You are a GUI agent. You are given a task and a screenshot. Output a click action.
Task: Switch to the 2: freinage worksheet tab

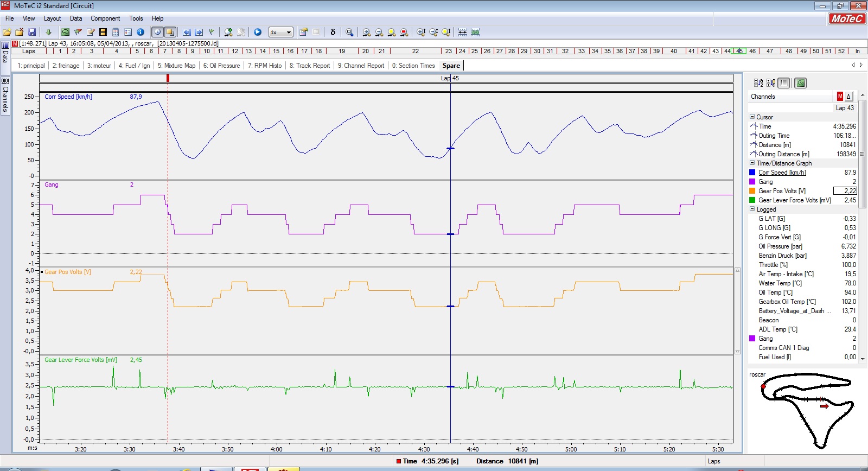(x=66, y=66)
